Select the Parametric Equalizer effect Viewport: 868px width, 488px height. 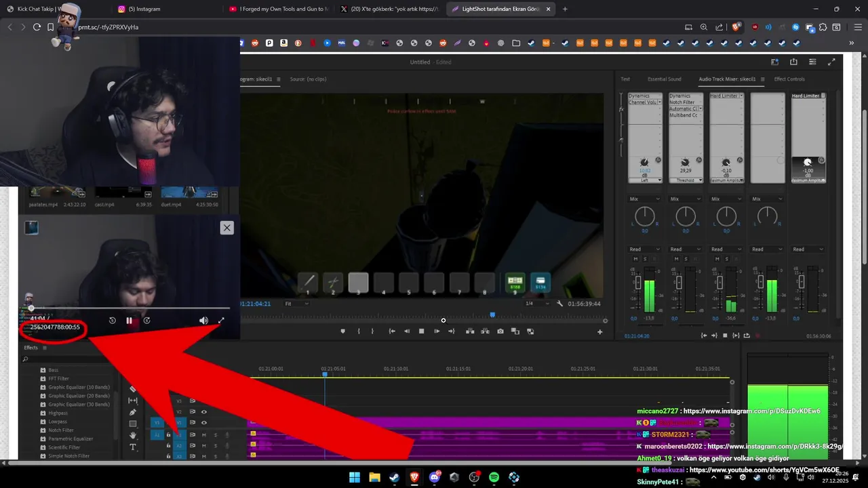pyautogui.click(x=71, y=439)
